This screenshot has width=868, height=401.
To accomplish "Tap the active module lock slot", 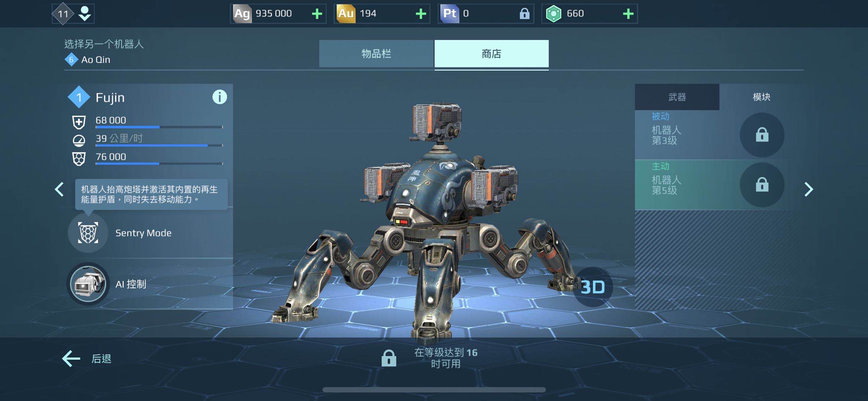I will (x=762, y=185).
